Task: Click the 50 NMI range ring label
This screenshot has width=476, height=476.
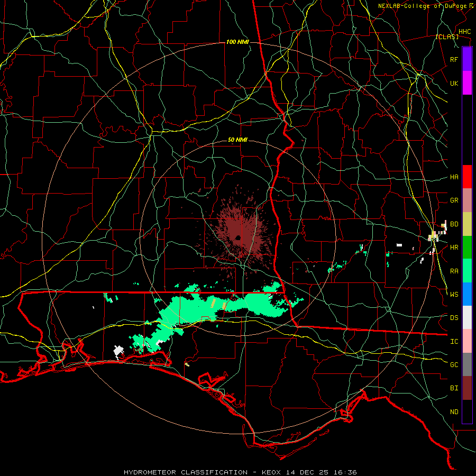Action: [x=237, y=140]
